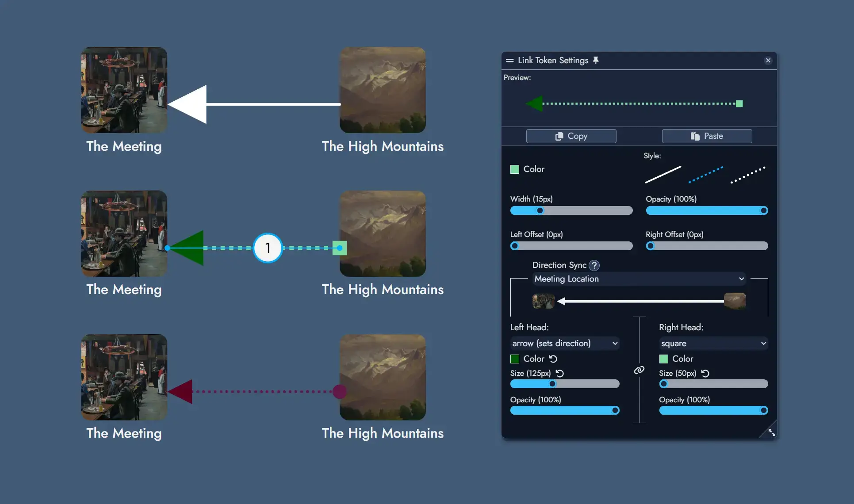Close the Link Token Settings panel
Image resolution: width=854 pixels, height=504 pixels.
[x=768, y=61]
